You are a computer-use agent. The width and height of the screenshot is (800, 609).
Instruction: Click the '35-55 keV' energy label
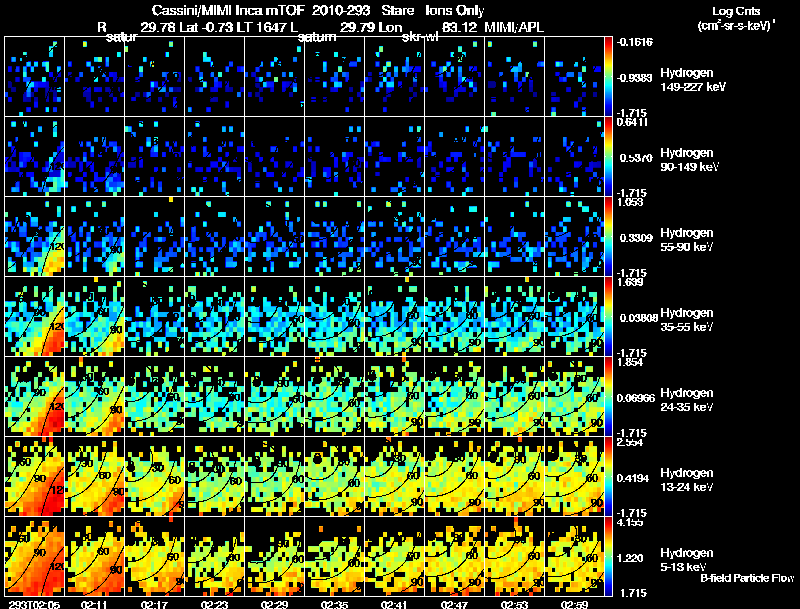point(686,327)
